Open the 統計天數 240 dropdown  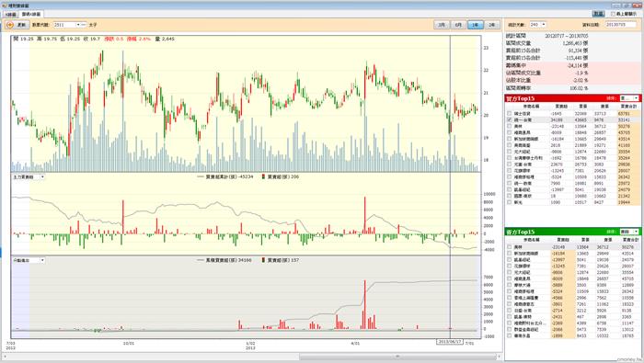pos(544,25)
